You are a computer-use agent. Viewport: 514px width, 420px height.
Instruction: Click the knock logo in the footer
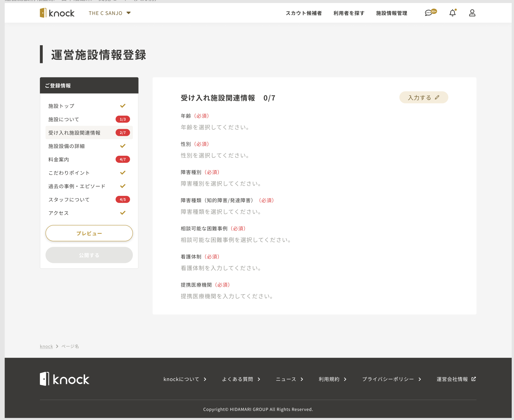[x=64, y=379]
